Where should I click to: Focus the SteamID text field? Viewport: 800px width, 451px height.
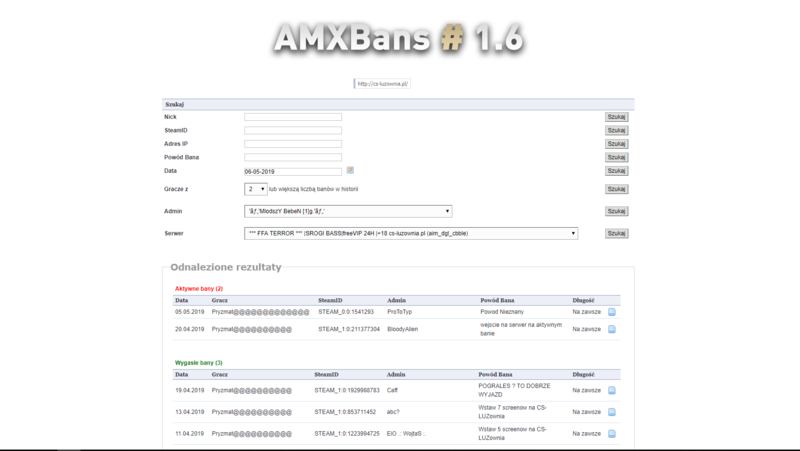point(293,130)
